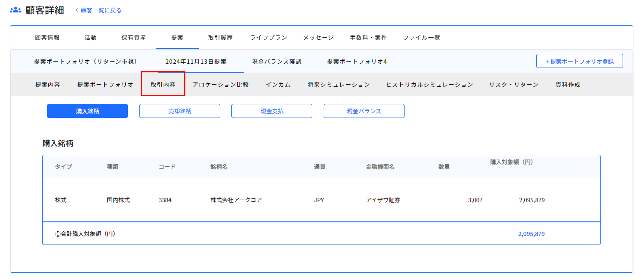Viewport: 644px width, 280px height.
Task: Switch to アロケーション比較 sub-tab
Action: [221, 85]
